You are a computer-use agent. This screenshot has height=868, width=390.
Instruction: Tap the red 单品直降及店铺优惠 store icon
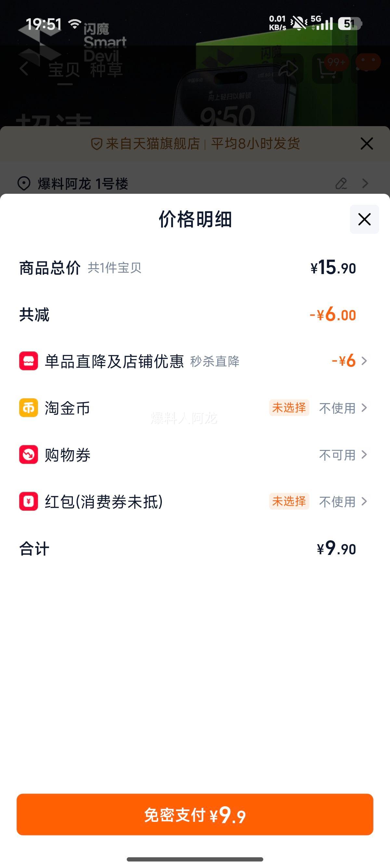click(29, 361)
